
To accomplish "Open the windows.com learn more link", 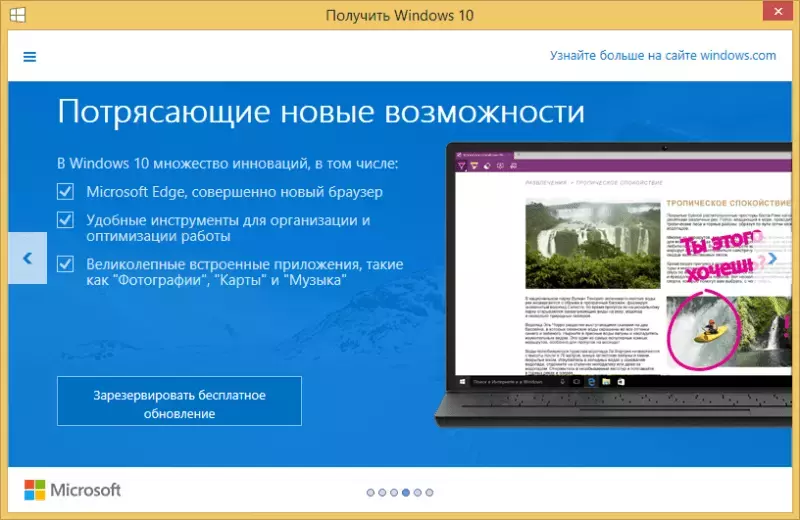I will [x=663, y=55].
